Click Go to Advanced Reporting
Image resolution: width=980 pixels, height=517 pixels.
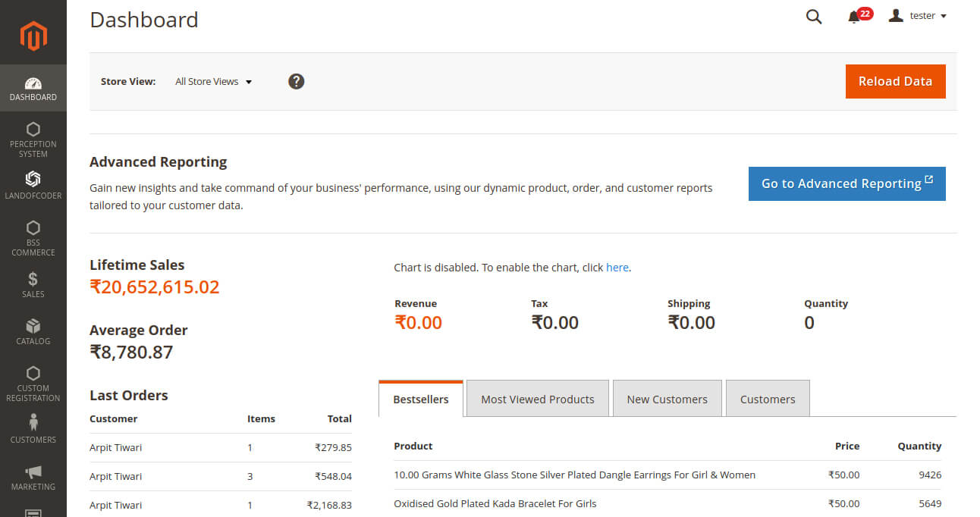847,183
